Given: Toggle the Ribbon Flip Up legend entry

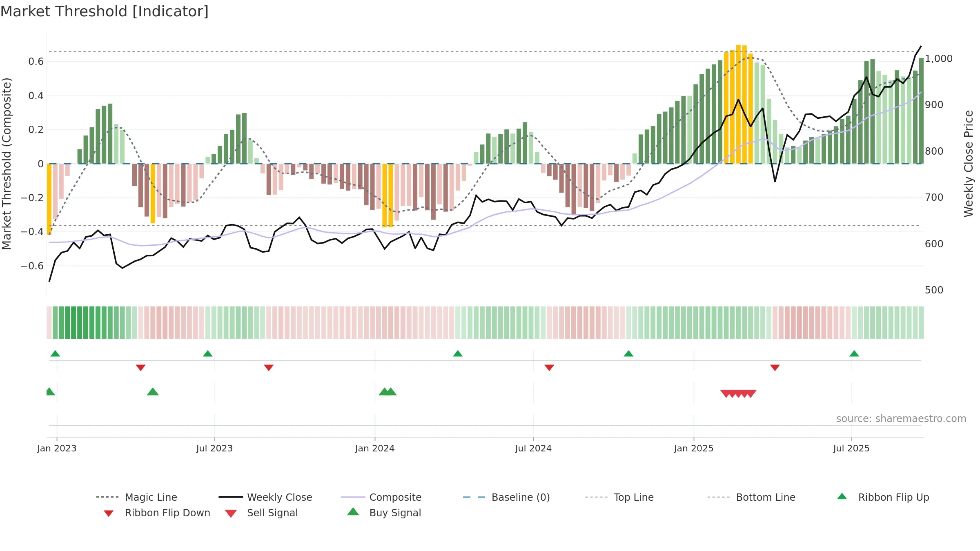Looking at the screenshot, I should (x=883, y=497).
